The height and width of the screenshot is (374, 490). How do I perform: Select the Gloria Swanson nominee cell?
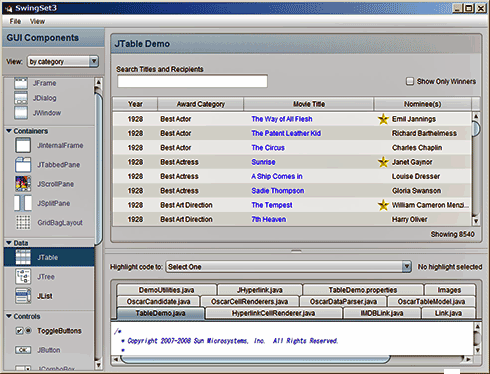tap(423, 191)
